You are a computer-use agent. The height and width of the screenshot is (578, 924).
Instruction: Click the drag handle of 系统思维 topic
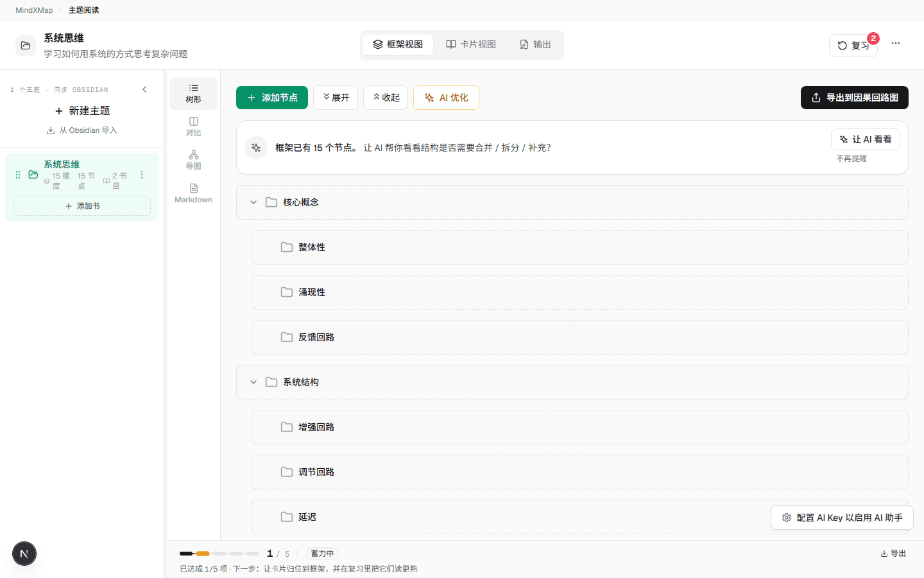18,175
